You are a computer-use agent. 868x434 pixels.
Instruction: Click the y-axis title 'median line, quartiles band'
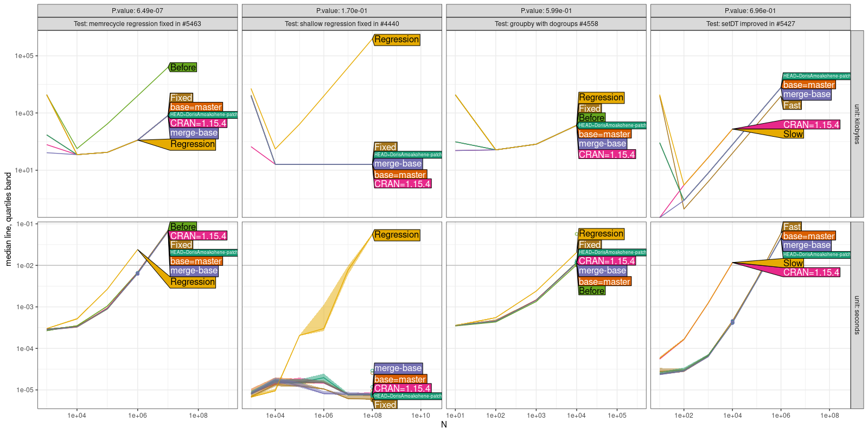(x=8, y=219)
